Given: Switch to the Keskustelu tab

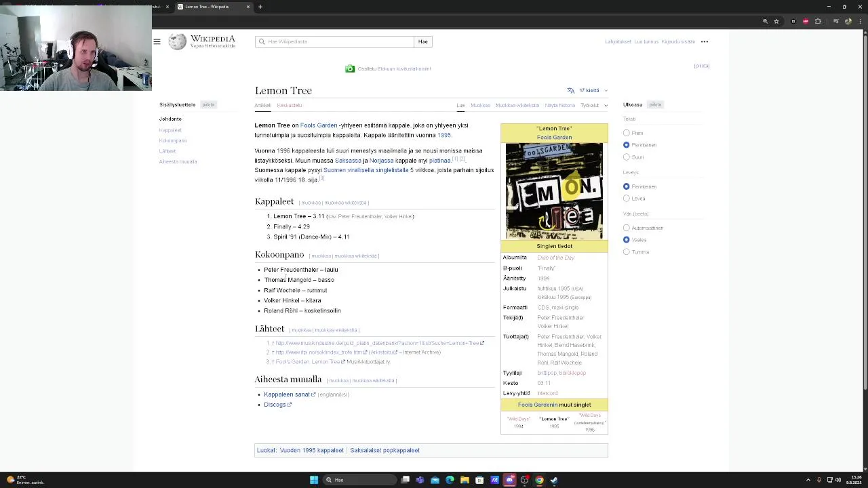Looking at the screenshot, I should click(290, 105).
